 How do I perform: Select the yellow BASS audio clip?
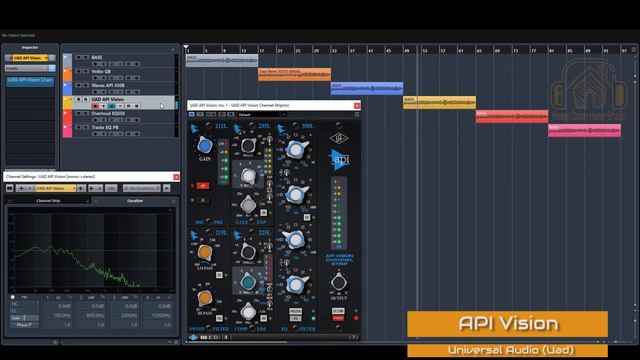(x=440, y=102)
